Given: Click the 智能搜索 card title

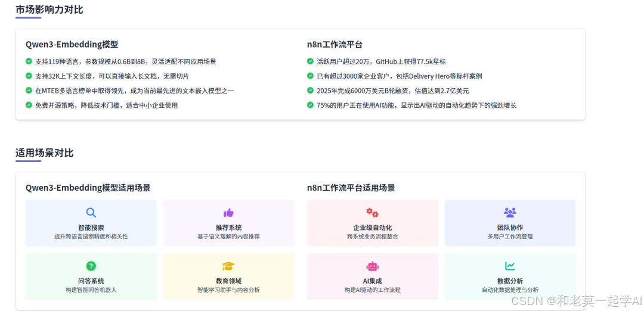Looking at the screenshot, I should tap(91, 228).
